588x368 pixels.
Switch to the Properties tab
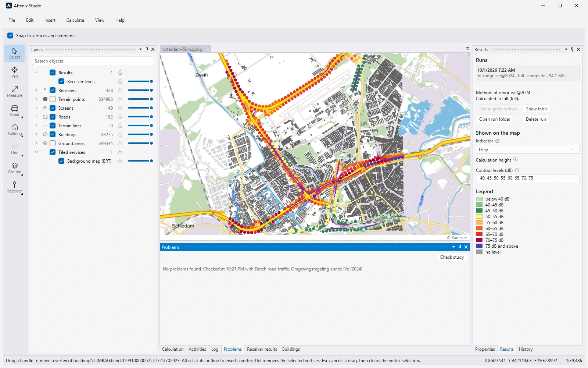click(x=485, y=349)
